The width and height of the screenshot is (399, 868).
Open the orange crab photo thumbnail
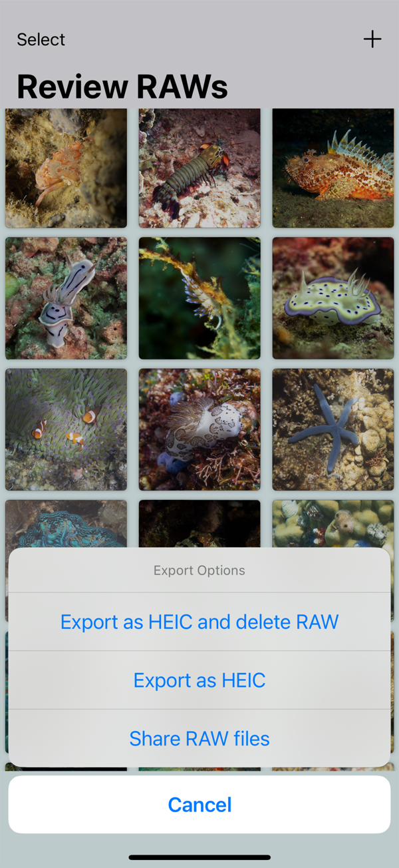pyautogui.click(x=66, y=168)
